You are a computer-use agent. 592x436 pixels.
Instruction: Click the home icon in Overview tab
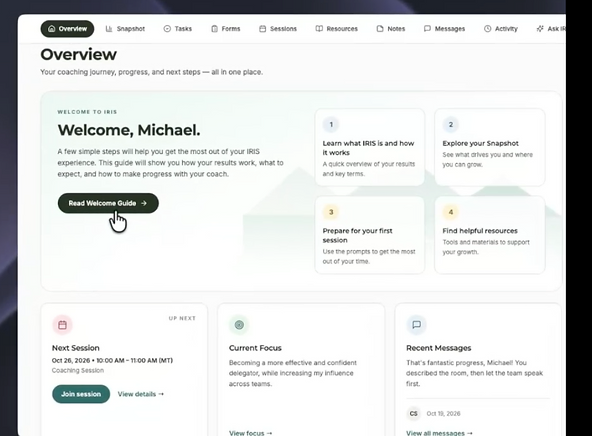[x=52, y=29]
